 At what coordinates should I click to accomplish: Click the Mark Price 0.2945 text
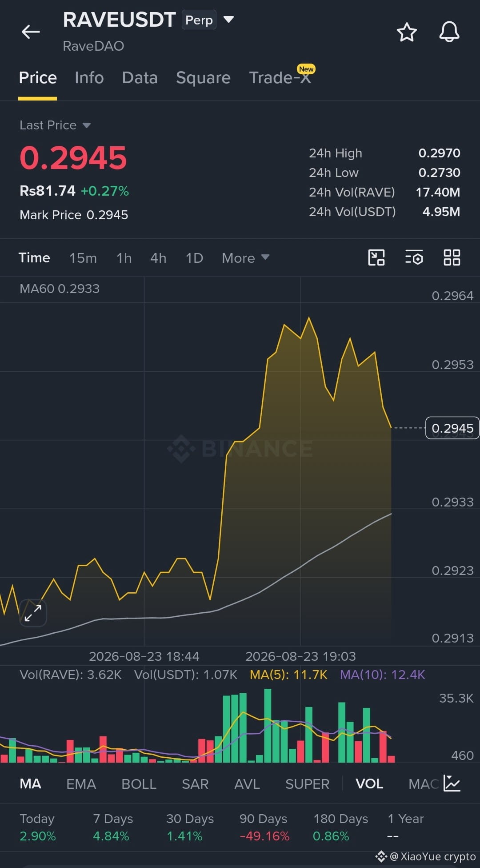74,215
